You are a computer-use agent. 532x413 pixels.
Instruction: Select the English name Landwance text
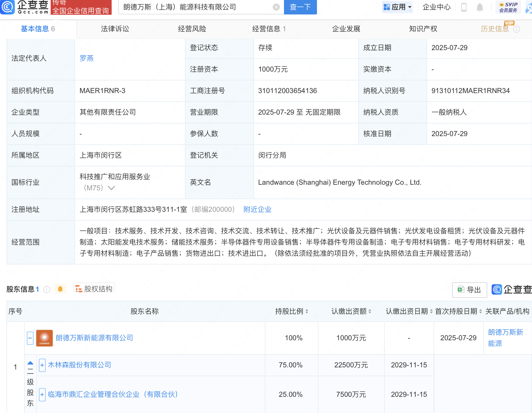point(340,182)
